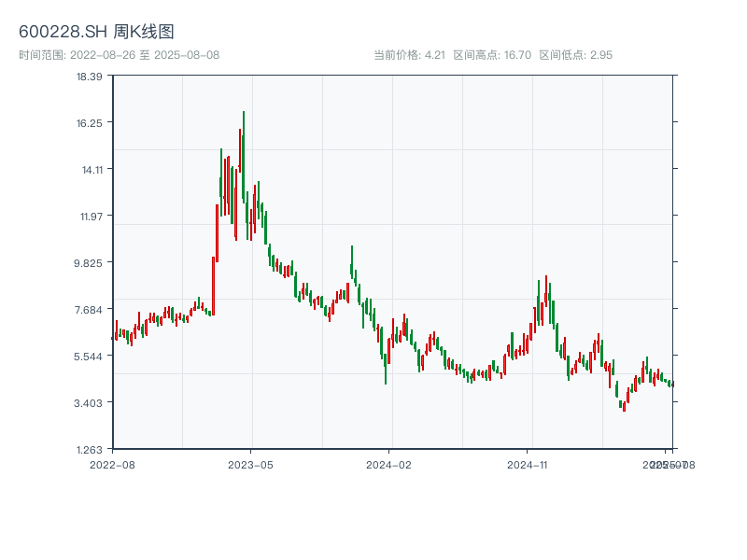Click the y-axis label 14.11
747x560 pixels.
click(92, 170)
